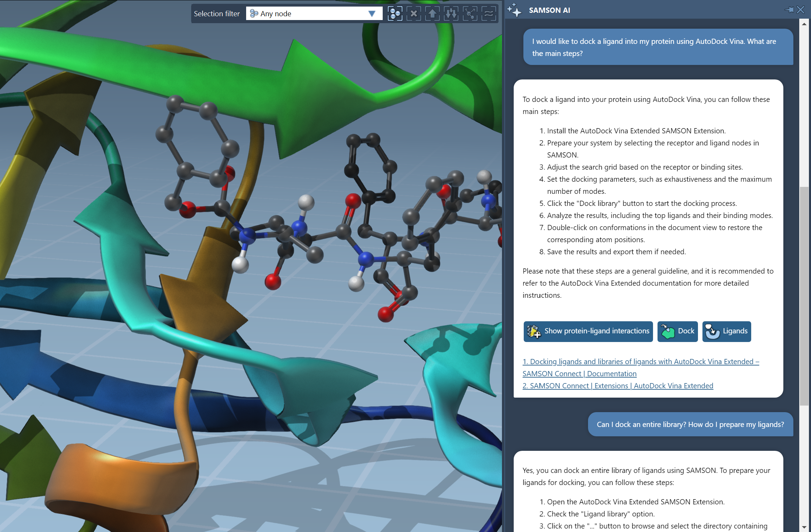Open SAMSON Connect Extensions AutoDock Vina link
The image size is (811, 532).
click(618, 386)
